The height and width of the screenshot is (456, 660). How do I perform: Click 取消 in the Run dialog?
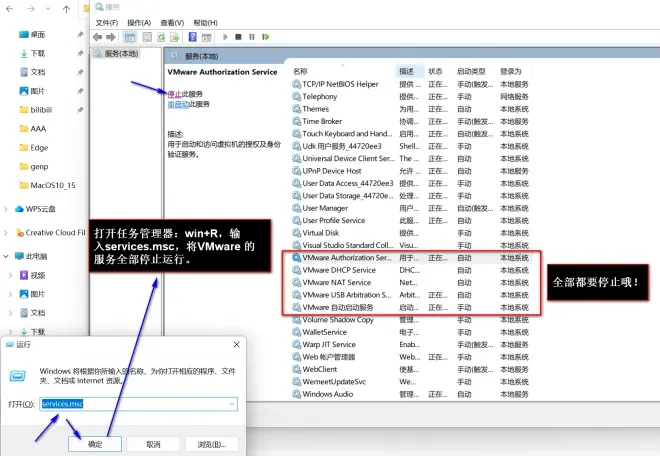coord(153,444)
